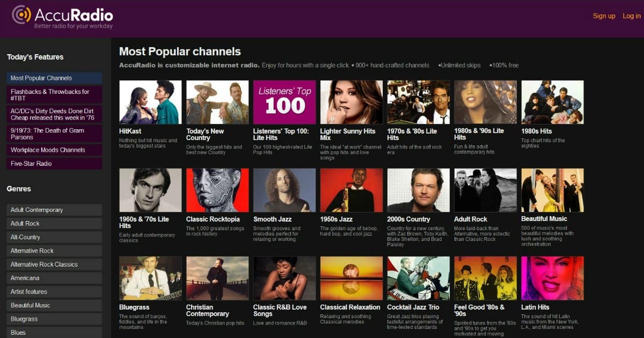Select the Classical Relaxation sunset thumbnail
Image resolution: width=644 pixels, height=338 pixels.
352,278
